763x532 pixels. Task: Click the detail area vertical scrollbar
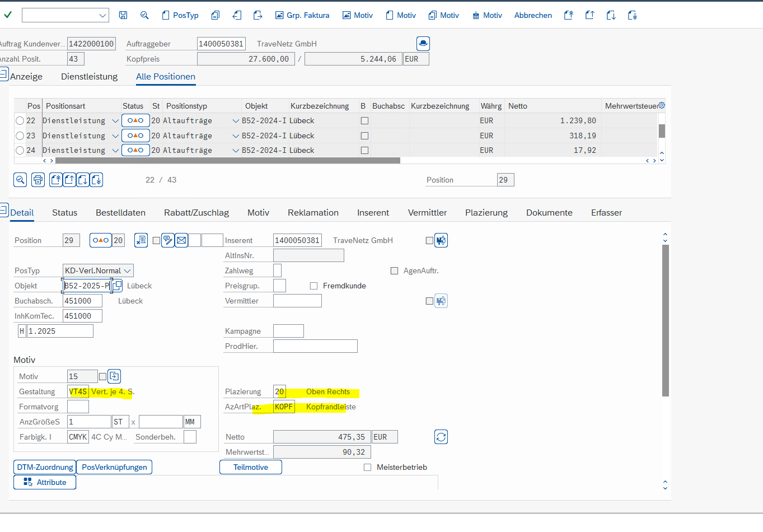[x=665, y=320]
